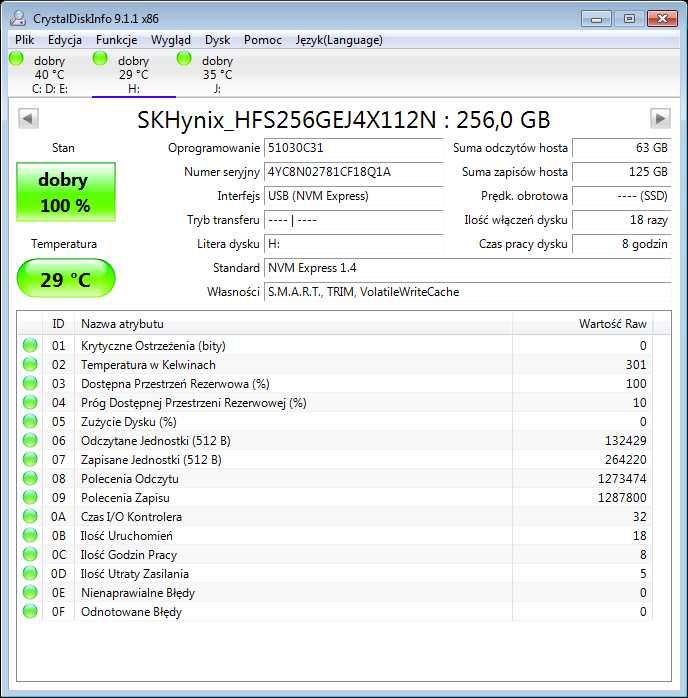
Task: Click status icon for Próg Dostępnej Przestrzeni row
Action: 30,402
